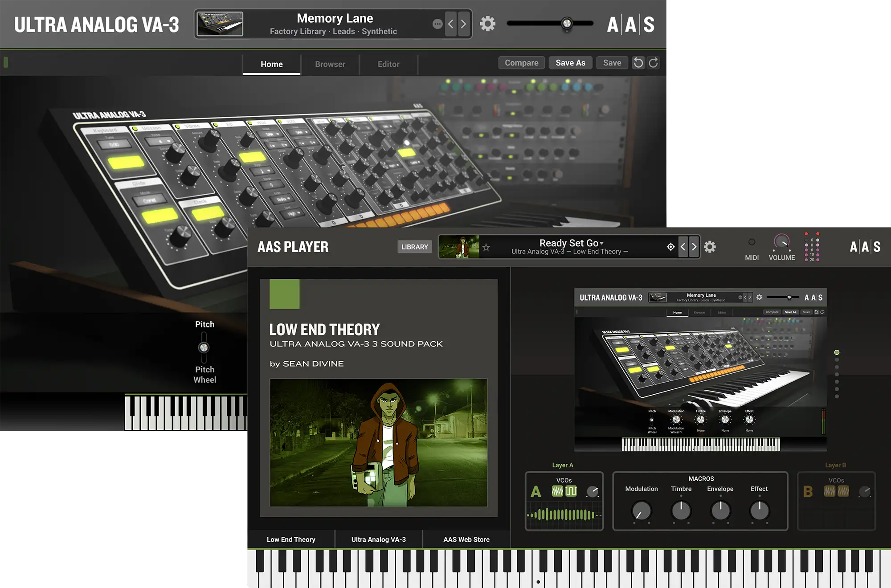Click the Layer B letter icon
The height and width of the screenshot is (588, 891).
pos(808,492)
